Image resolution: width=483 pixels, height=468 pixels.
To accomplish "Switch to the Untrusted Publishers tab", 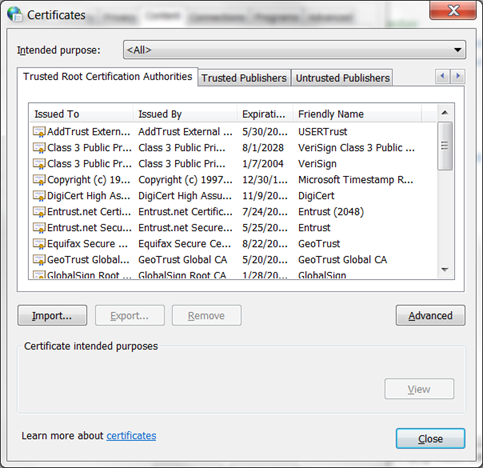I will (342, 78).
